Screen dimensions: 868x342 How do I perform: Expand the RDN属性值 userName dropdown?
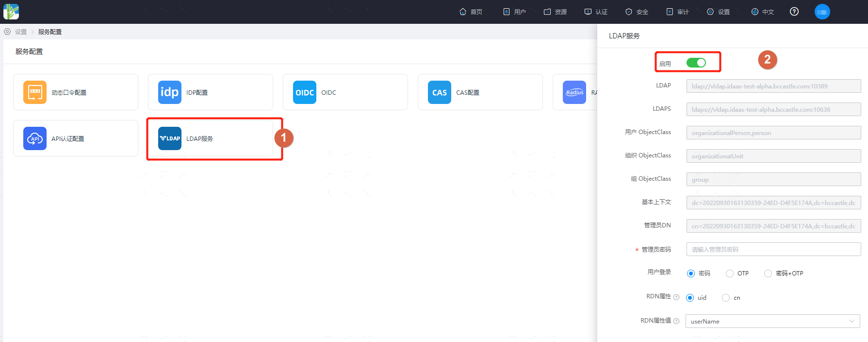tap(773, 321)
